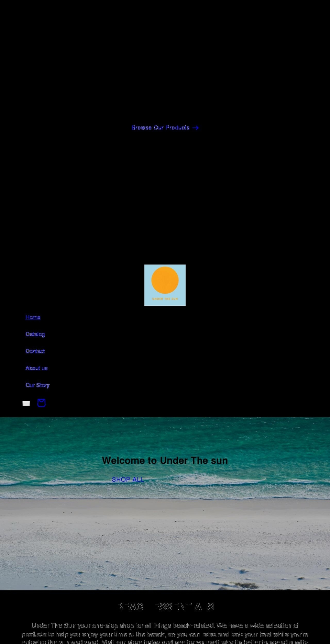Open the Catalog menu link
Screen dimensions: 330x644
(35, 334)
